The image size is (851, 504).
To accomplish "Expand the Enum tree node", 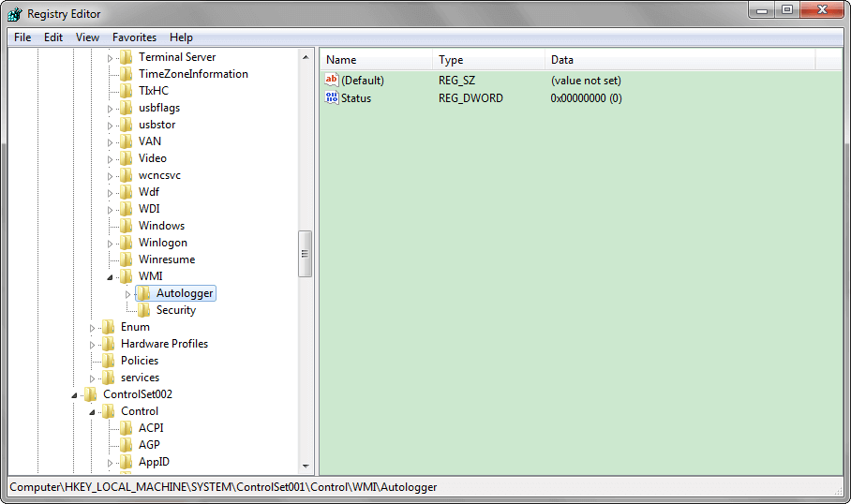I will (x=93, y=328).
